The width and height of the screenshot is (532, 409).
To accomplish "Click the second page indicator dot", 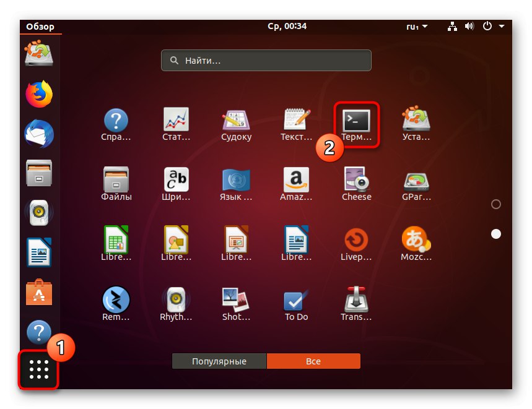I will 495,234.
